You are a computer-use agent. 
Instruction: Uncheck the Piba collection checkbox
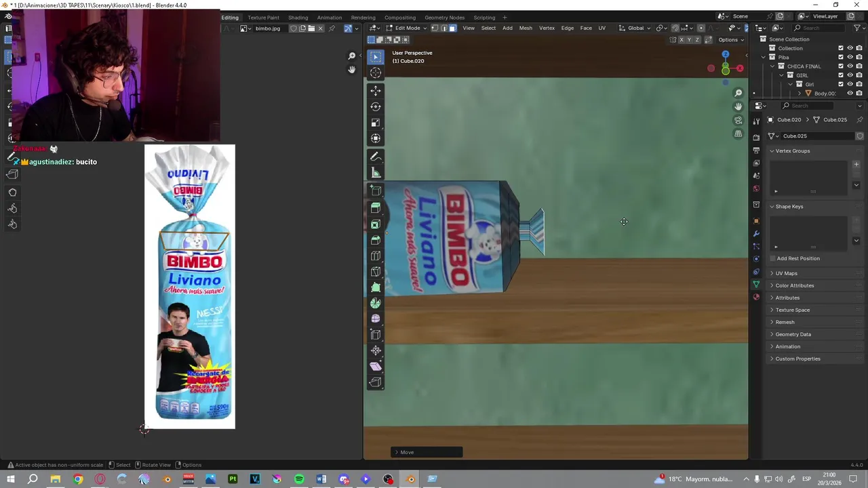[841, 57]
